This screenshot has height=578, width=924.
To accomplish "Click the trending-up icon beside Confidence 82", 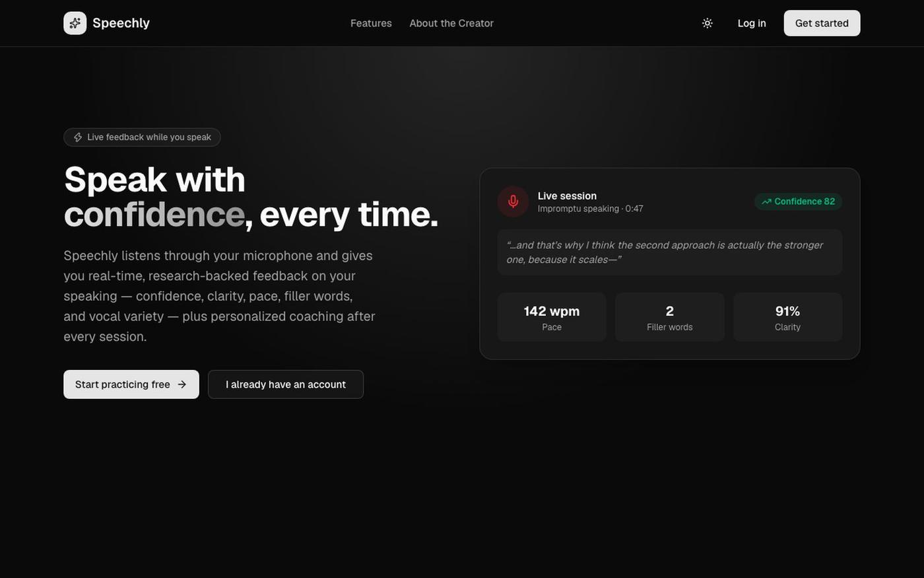I will (x=766, y=201).
